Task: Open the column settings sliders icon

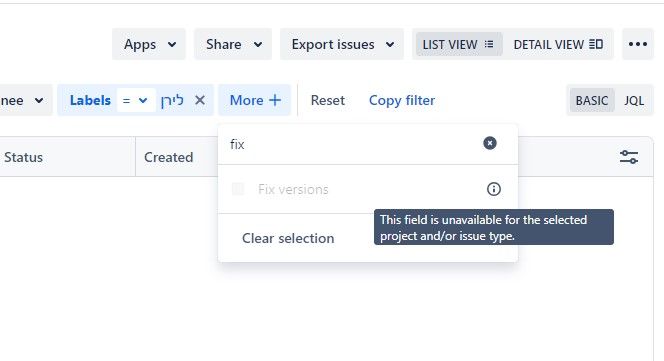Action: (x=629, y=157)
